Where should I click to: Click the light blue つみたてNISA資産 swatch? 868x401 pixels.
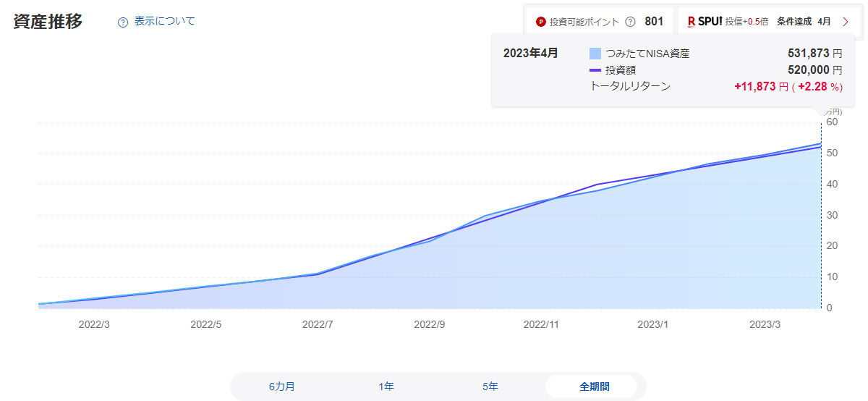pos(595,54)
